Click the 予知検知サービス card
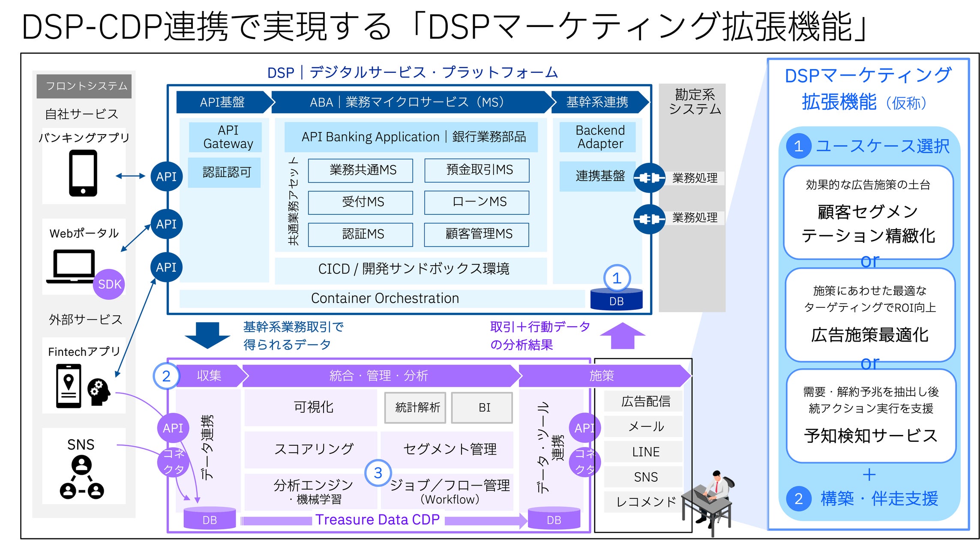The image size is (980, 540). tap(871, 416)
